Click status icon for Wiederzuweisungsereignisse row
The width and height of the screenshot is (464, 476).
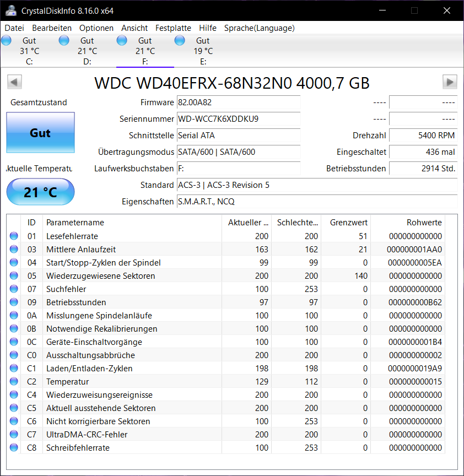(14, 394)
